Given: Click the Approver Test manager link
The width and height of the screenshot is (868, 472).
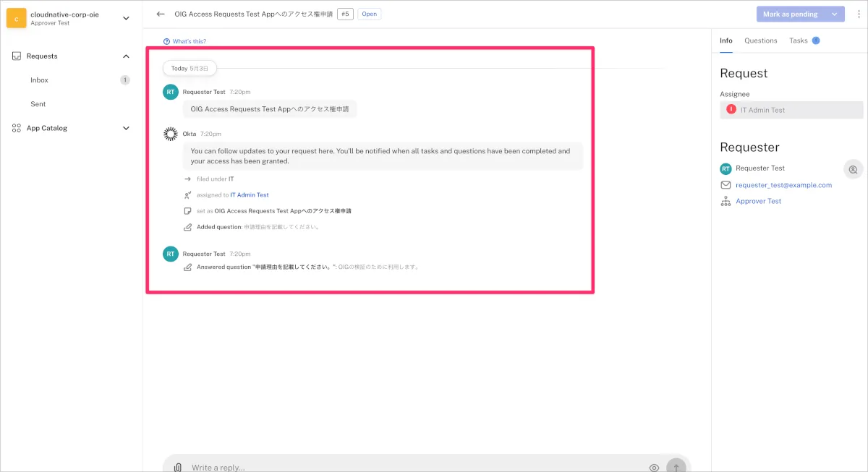Looking at the screenshot, I should pos(758,202).
